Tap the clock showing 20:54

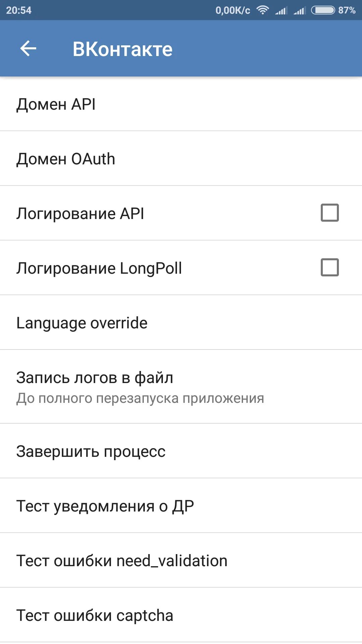tap(19, 10)
